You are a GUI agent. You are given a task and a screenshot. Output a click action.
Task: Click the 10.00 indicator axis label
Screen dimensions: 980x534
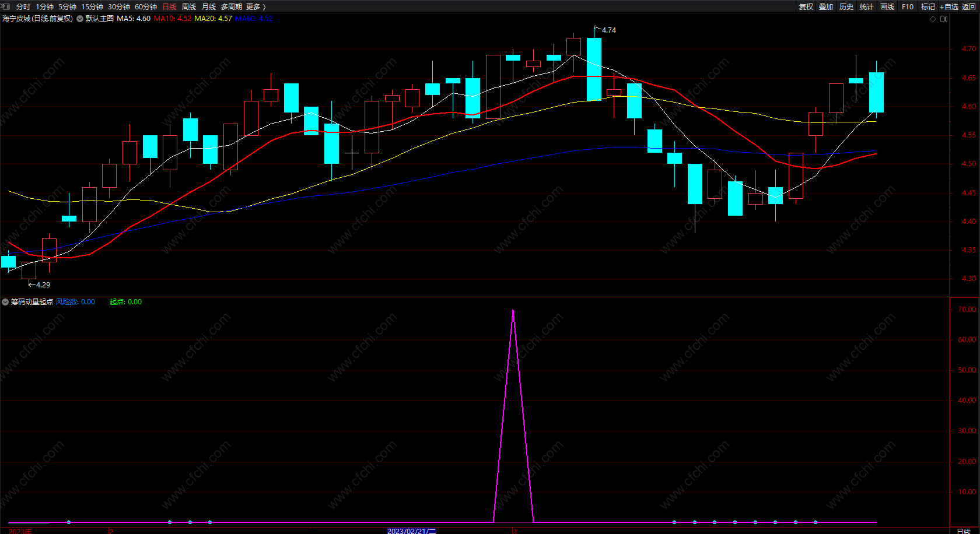coord(967,492)
